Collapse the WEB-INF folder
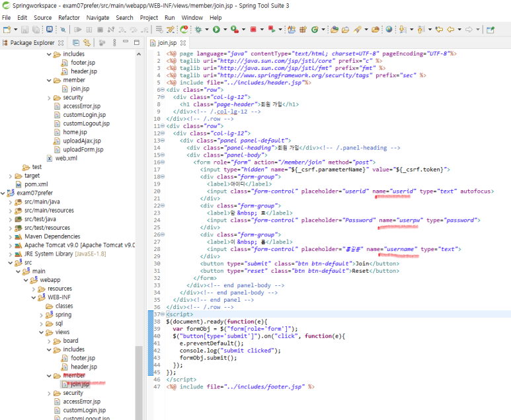This screenshot has width=511, height=420. (x=34, y=298)
